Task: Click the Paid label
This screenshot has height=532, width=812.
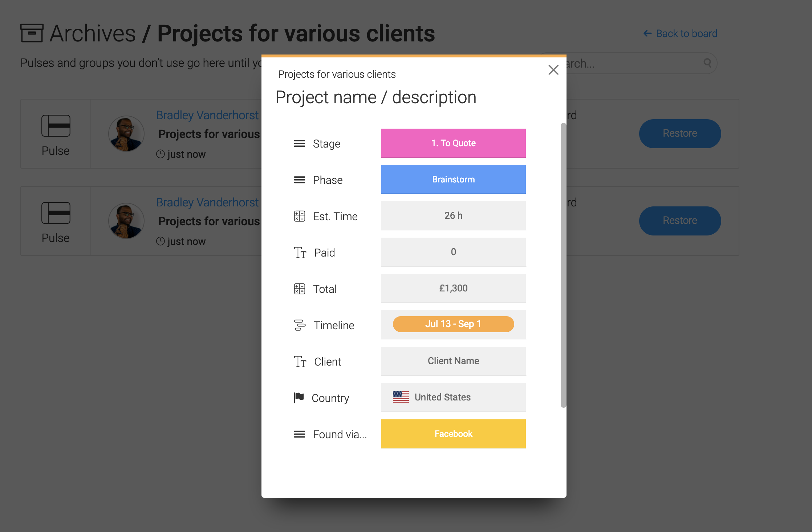Action: (x=324, y=253)
